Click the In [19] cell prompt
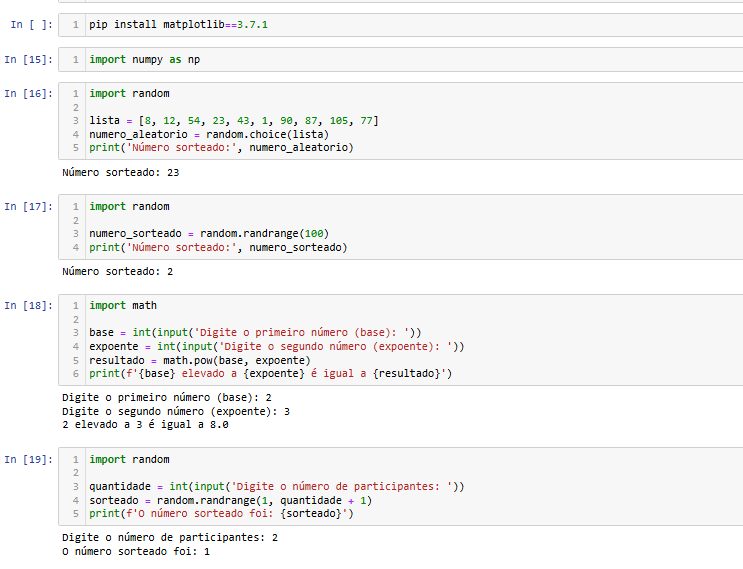Image resolution: width=743 pixels, height=569 pixels. tap(28, 460)
